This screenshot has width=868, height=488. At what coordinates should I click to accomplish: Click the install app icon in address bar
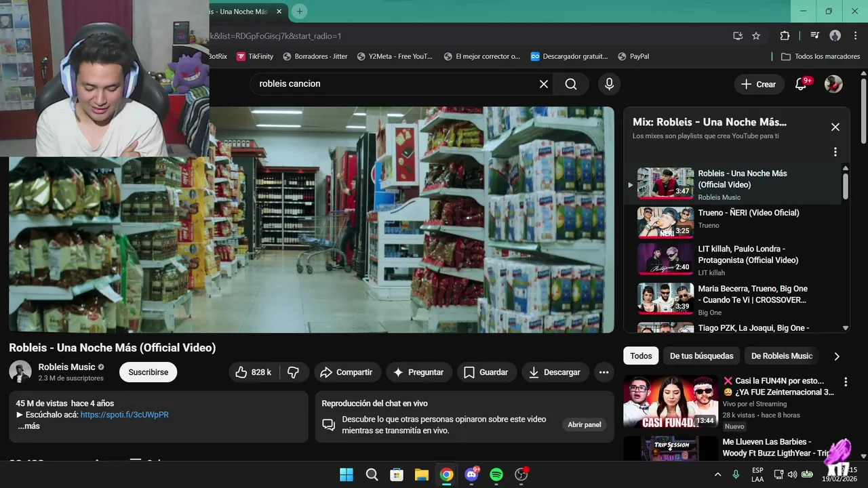[738, 36]
